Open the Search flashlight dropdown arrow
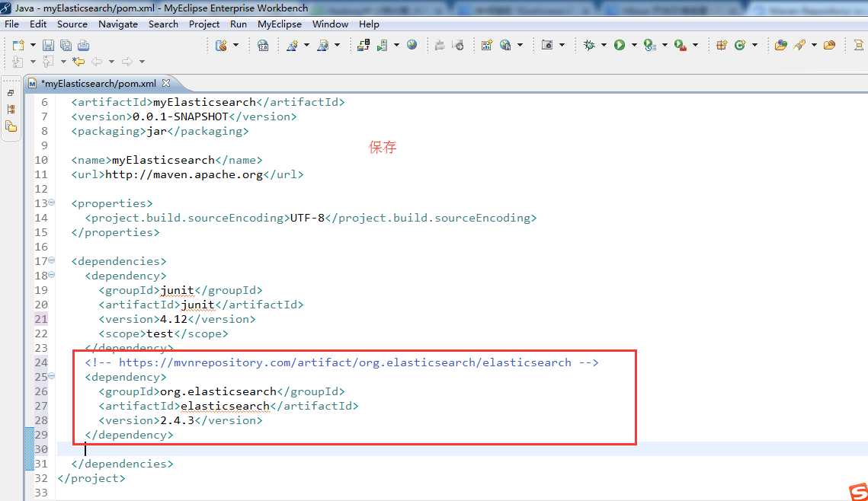Image resolution: width=868 pixels, height=501 pixels. click(x=815, y=46)
